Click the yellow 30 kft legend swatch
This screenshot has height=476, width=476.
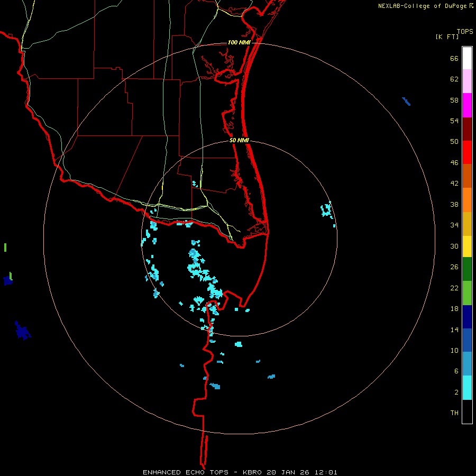pyautogui.click(x=467, y=246)
